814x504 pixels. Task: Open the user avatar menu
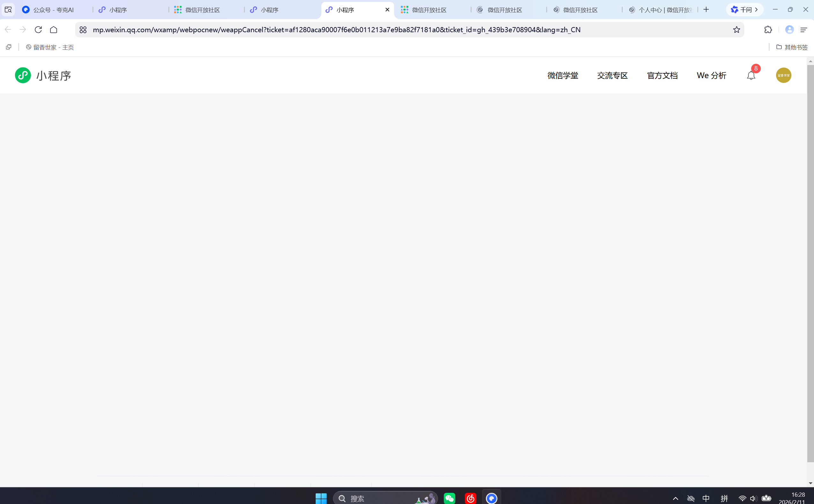[x=783, y=75]
